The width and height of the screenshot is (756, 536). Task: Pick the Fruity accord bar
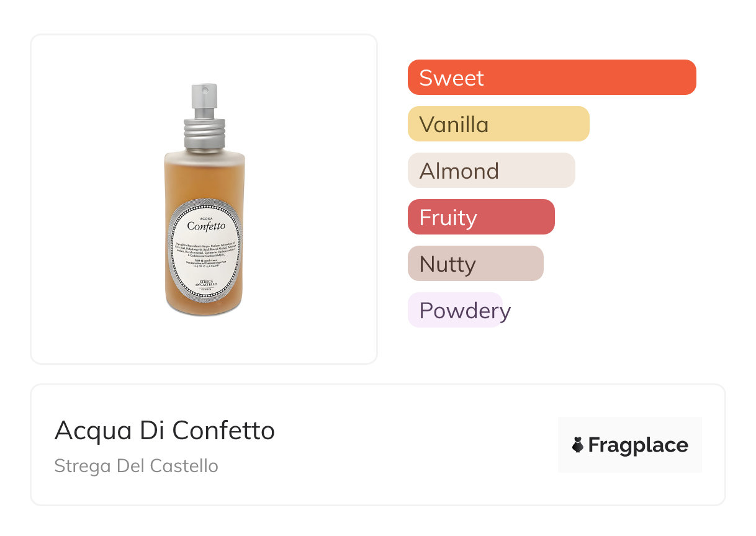(x=480, y=217)
